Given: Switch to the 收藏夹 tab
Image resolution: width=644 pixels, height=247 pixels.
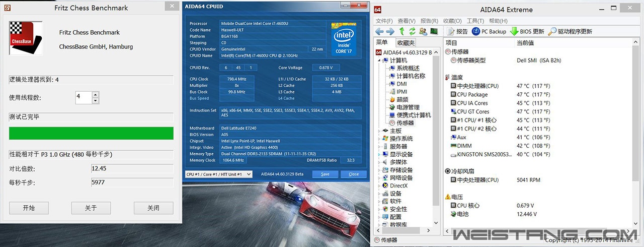Looking at the screenshot, I should (406, 43).
